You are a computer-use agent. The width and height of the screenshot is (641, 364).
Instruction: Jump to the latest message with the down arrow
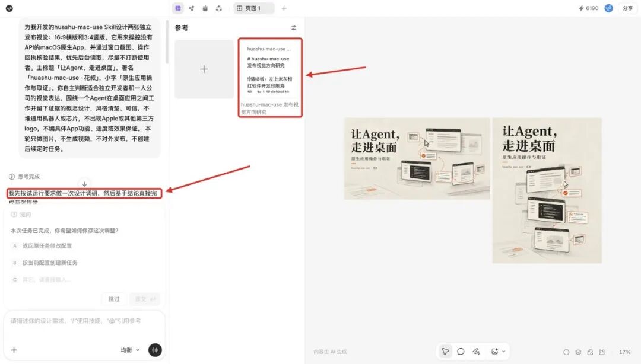tap(84, 184)
